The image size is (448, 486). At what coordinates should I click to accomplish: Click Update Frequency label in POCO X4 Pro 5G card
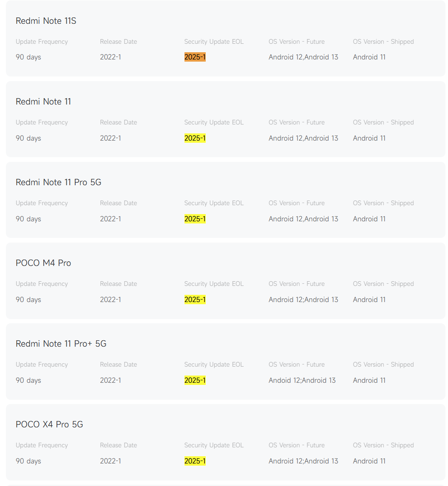(42, 445)
